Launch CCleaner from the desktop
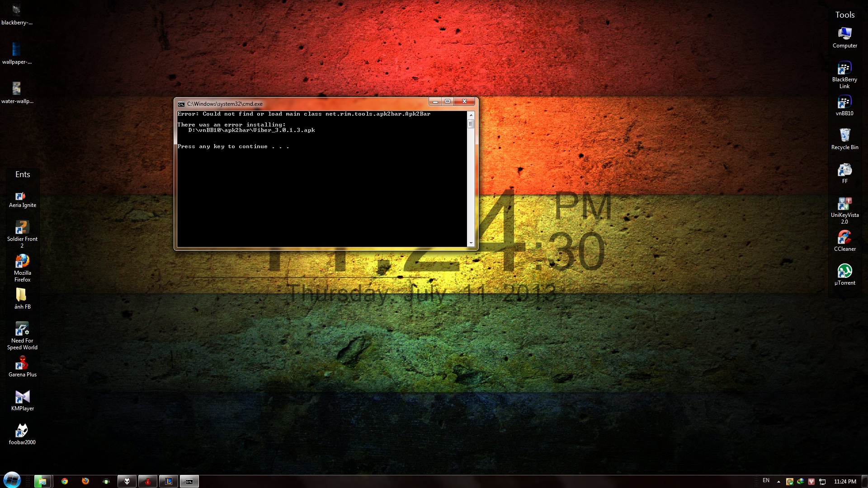 coord(844,238)
